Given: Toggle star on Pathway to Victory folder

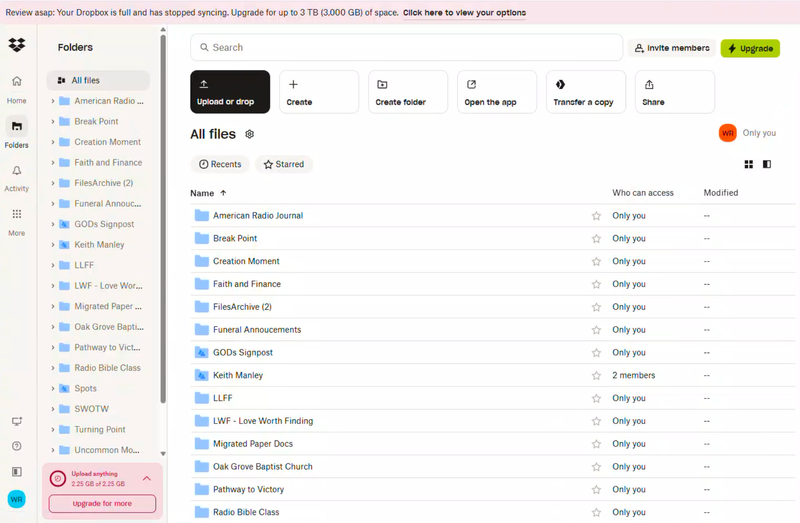Looking at the screenshot, I should [597, 490].
